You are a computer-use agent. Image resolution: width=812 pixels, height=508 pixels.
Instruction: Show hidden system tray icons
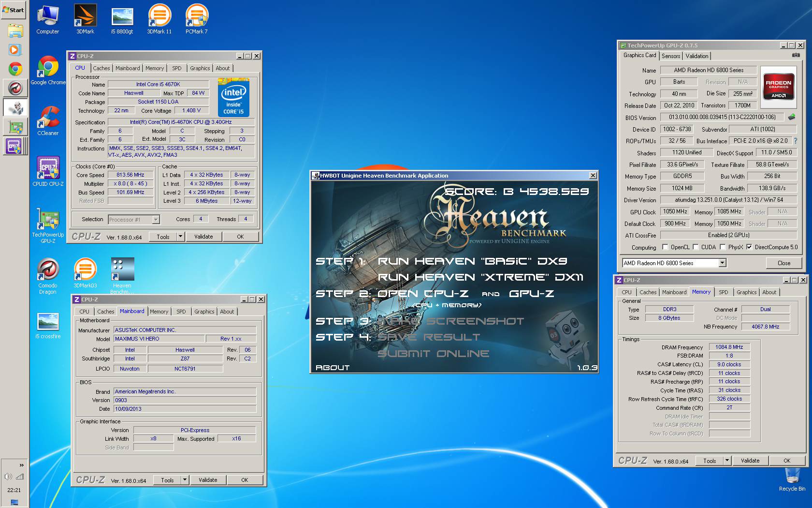pyautogui.click(x=21, y=465)
